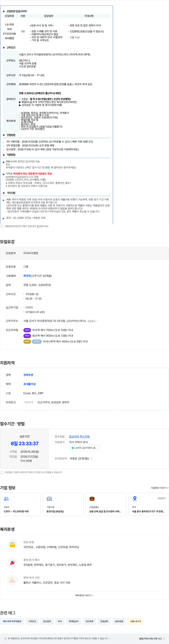Expand 복리후생 더보기
The image size is (169, 644).
[84, 595]
